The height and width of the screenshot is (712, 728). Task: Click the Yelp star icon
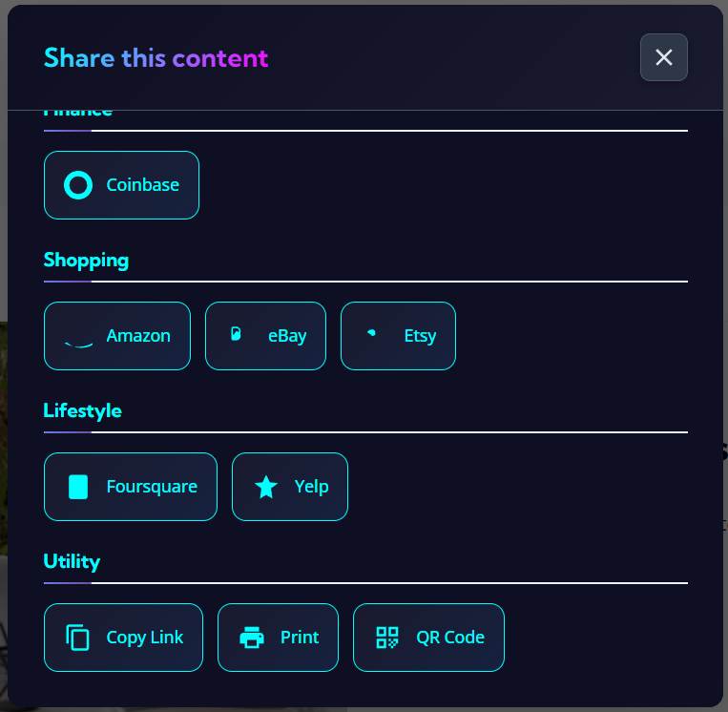click(266, 487)
